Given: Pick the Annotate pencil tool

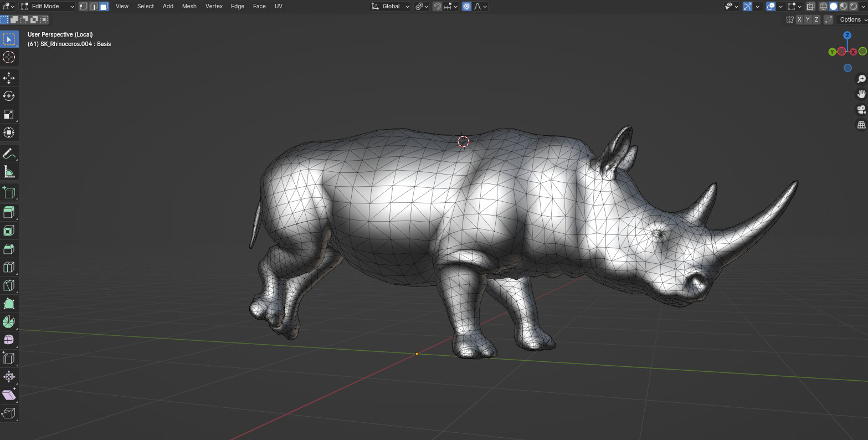Looking at the screenshot, I should (x=9, y=154).
